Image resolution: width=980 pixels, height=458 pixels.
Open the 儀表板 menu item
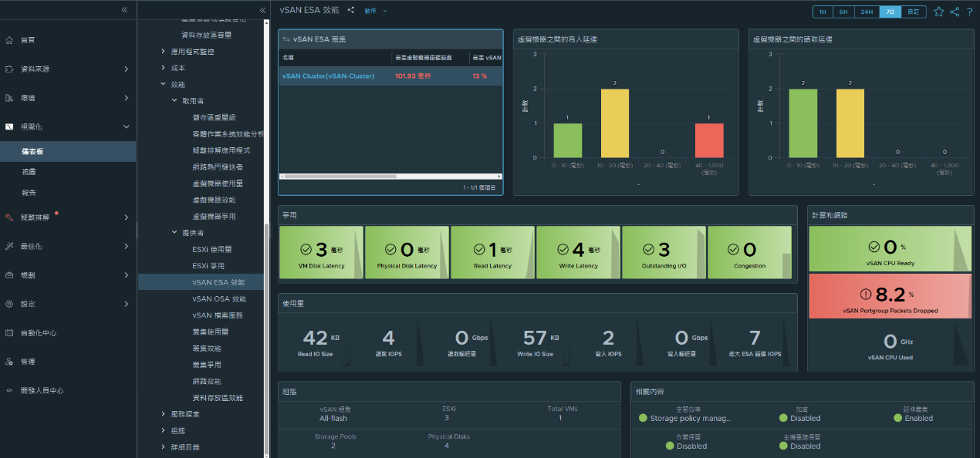click(68, 152)
